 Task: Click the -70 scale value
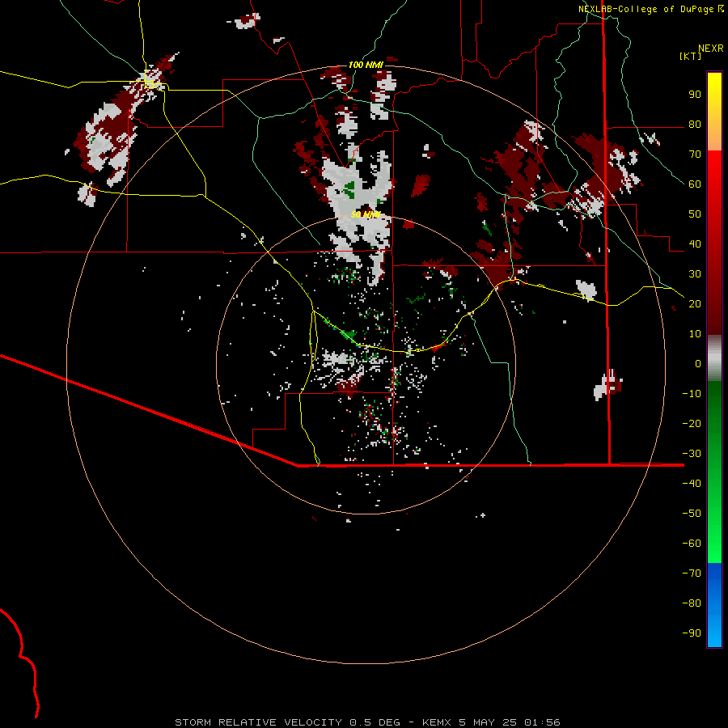tap(692, 574)
